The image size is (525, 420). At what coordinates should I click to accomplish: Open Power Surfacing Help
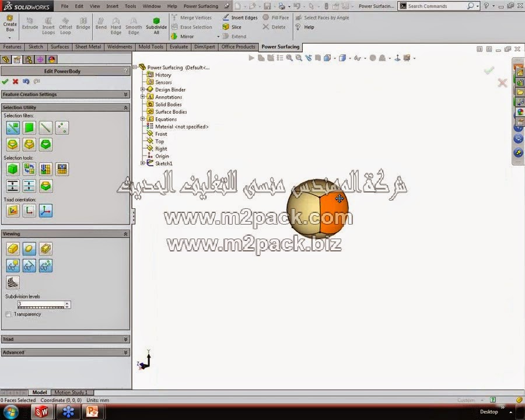(304, 27)
